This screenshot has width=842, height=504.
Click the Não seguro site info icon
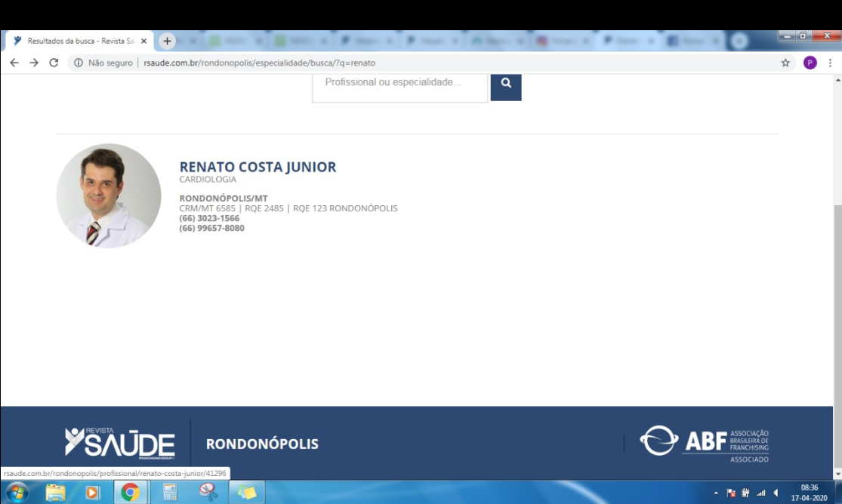point(78,63)
